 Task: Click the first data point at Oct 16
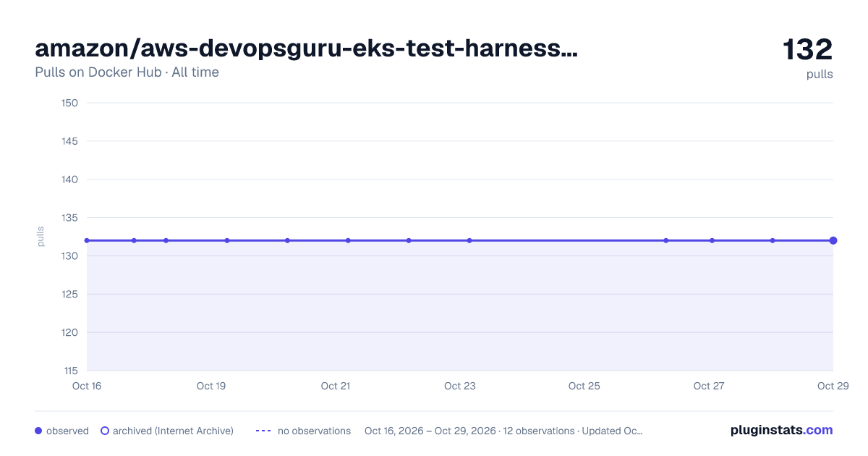[87, 240]
